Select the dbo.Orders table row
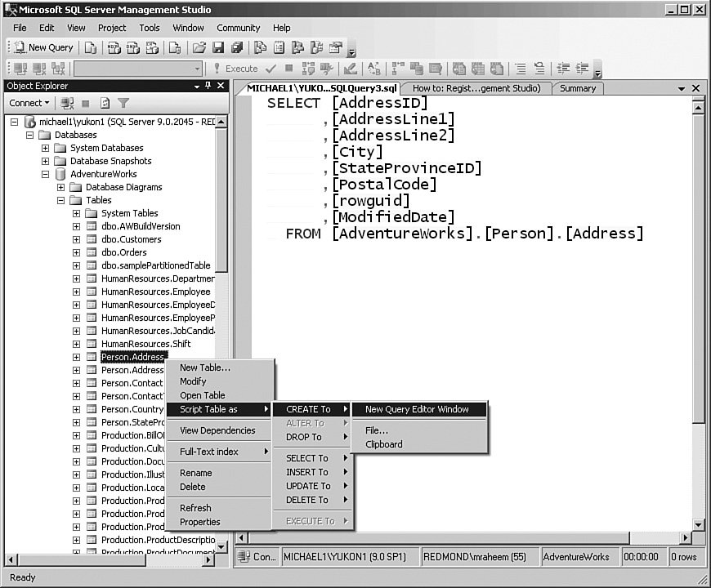 [x=124, y=253]
